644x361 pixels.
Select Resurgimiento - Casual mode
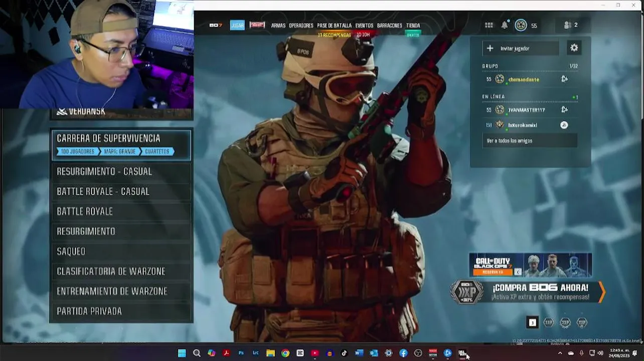click(121, 171)
